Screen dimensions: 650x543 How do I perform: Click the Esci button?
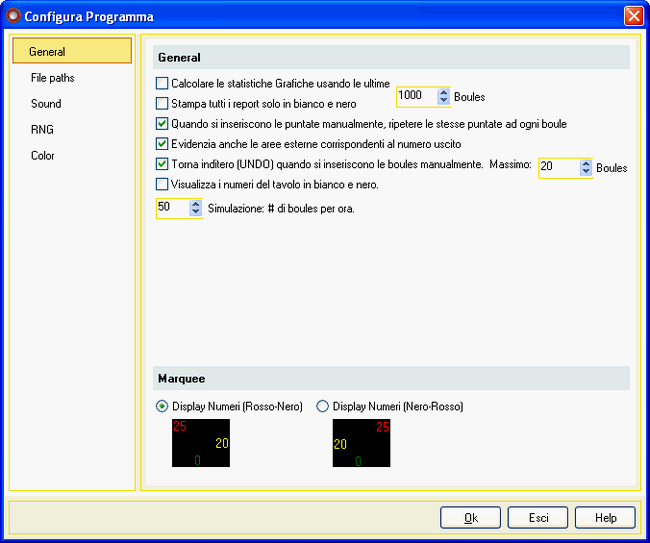click(537, 518)
